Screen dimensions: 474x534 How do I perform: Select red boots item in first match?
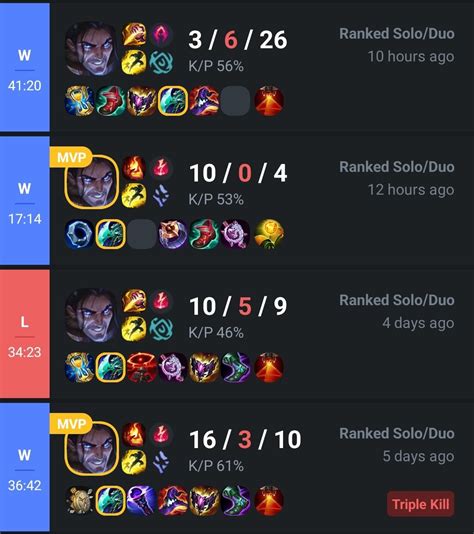click(111, 101)
